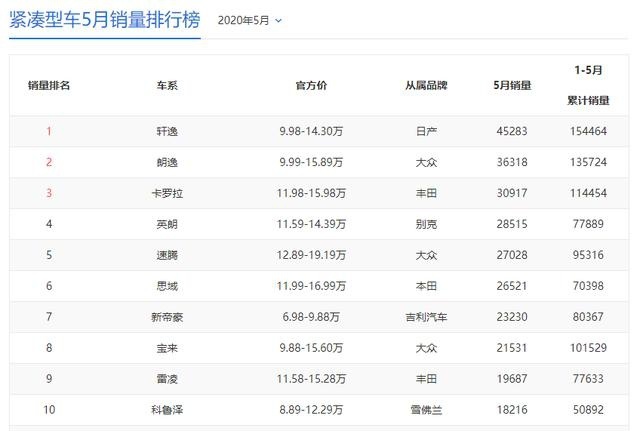Click May sales value 19687
Viewport: 640px width, 431px height.
512,379
